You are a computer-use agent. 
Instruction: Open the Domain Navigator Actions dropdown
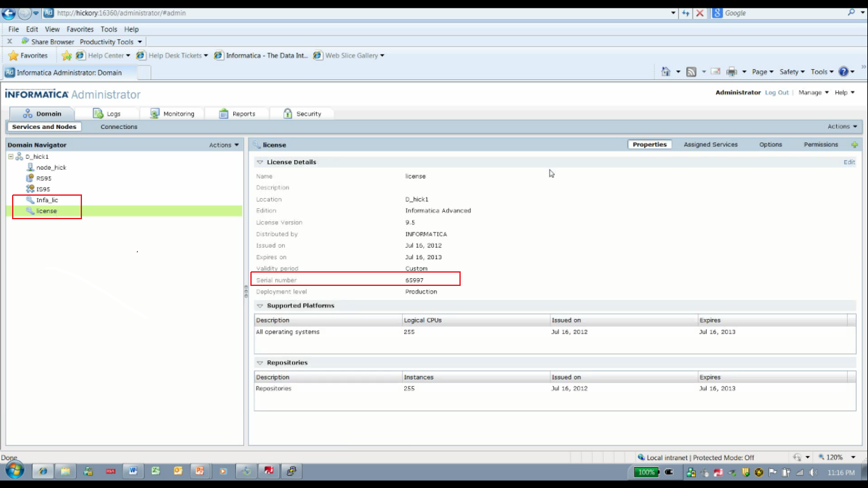coord(224,145)
